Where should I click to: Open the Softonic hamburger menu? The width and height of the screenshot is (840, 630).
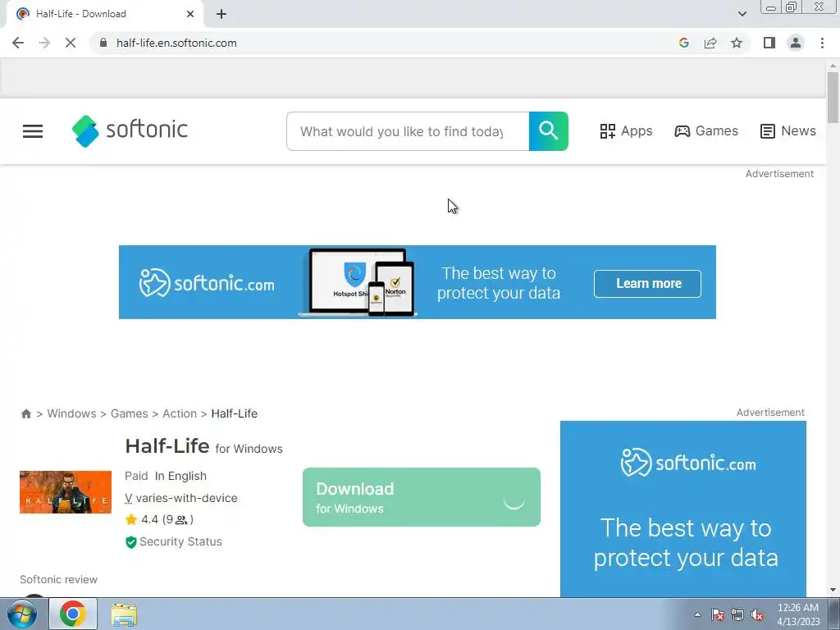click(33, 131)
